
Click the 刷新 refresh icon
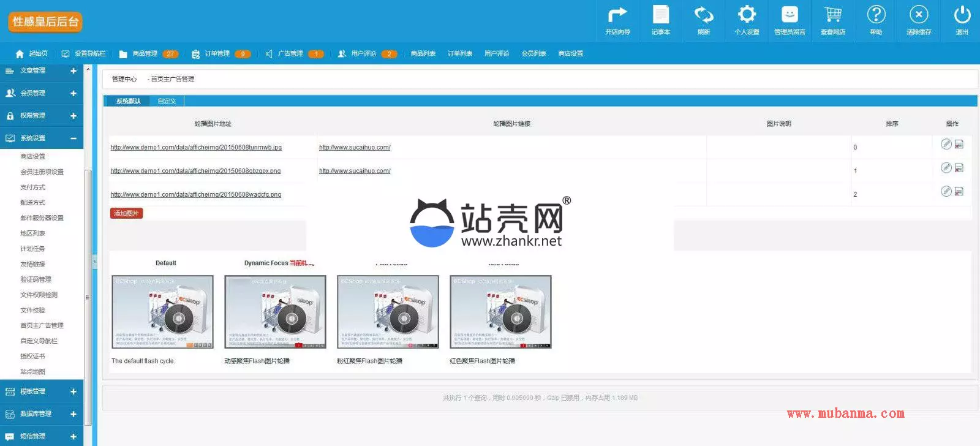[x=704, y=20]
